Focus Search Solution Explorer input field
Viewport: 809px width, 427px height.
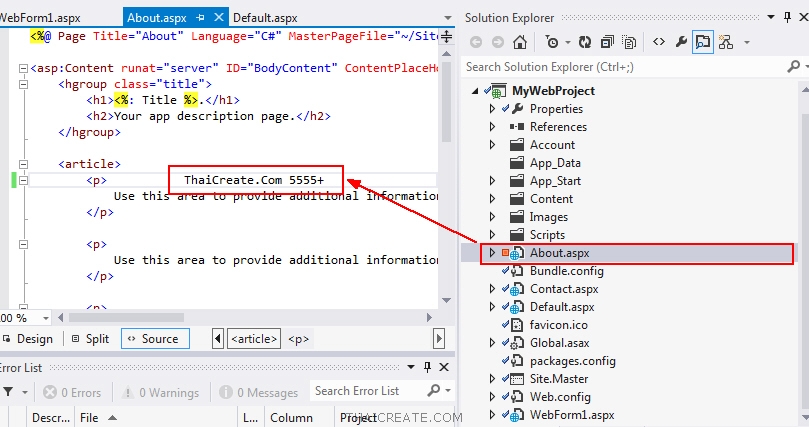click(x=624, y=67)
